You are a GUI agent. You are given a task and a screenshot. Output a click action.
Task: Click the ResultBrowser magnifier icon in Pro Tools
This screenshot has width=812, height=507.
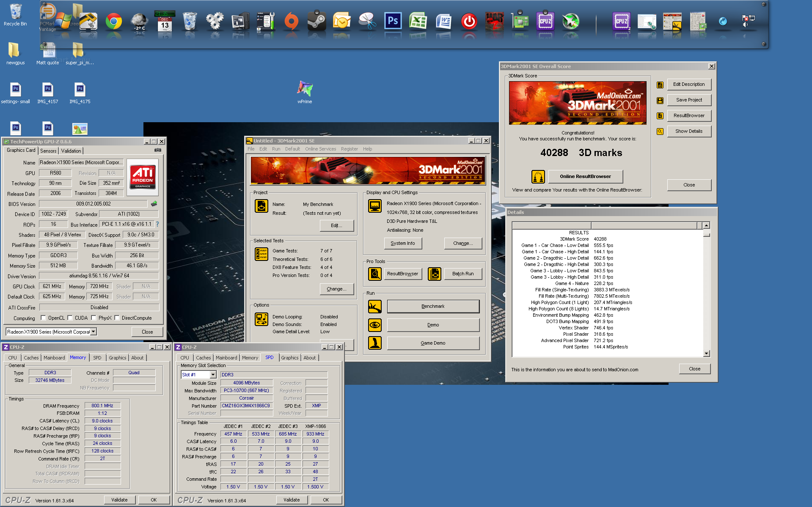point(375,274)
